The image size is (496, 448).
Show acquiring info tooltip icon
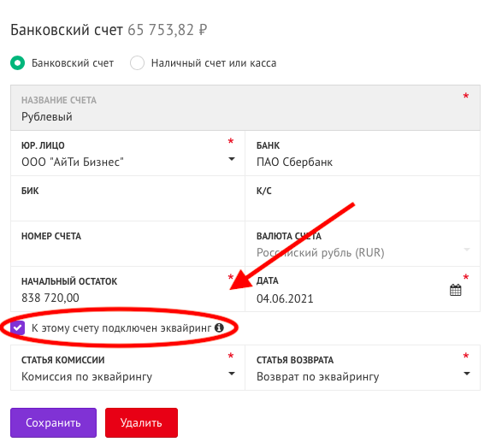click(x=219, y=327)
